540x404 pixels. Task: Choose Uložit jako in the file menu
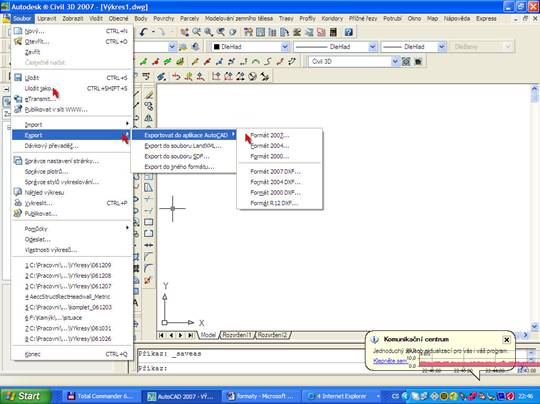pos(72,89)
